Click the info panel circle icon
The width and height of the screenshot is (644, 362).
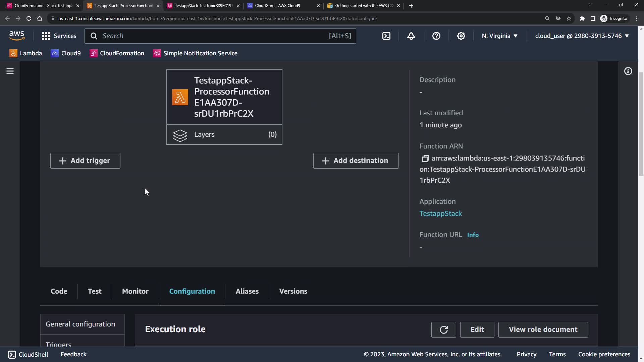click(628, 71)
